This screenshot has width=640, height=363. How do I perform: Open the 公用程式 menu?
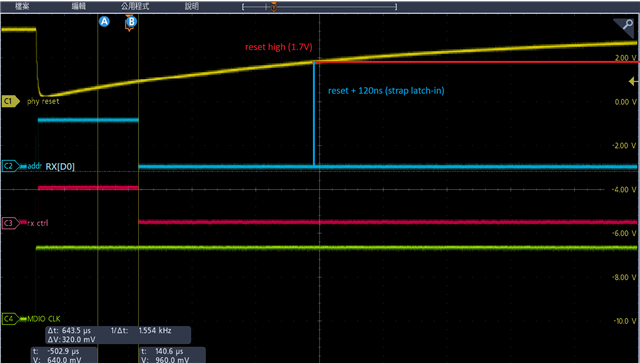click(x=135, y=6)
